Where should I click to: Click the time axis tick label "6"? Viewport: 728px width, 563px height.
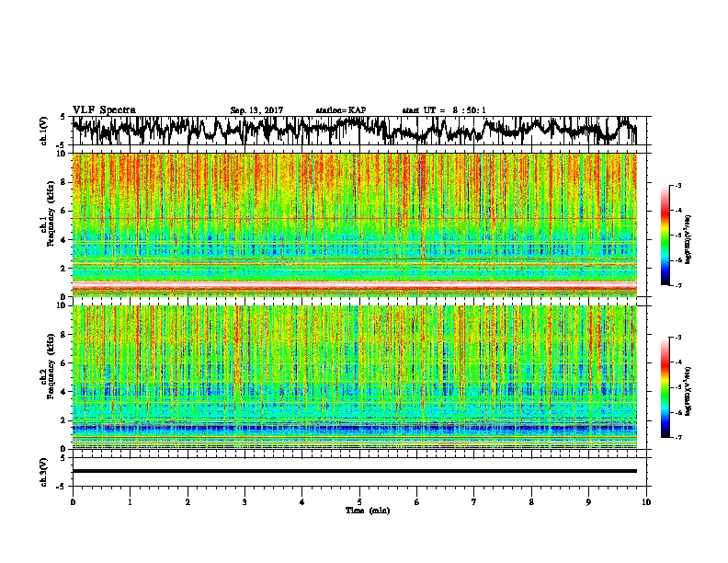coord(417,502)
